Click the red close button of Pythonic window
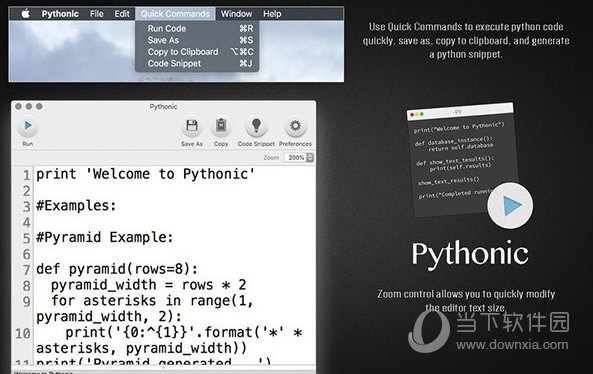This screenshot has width=593, height=374. [18, 107]
